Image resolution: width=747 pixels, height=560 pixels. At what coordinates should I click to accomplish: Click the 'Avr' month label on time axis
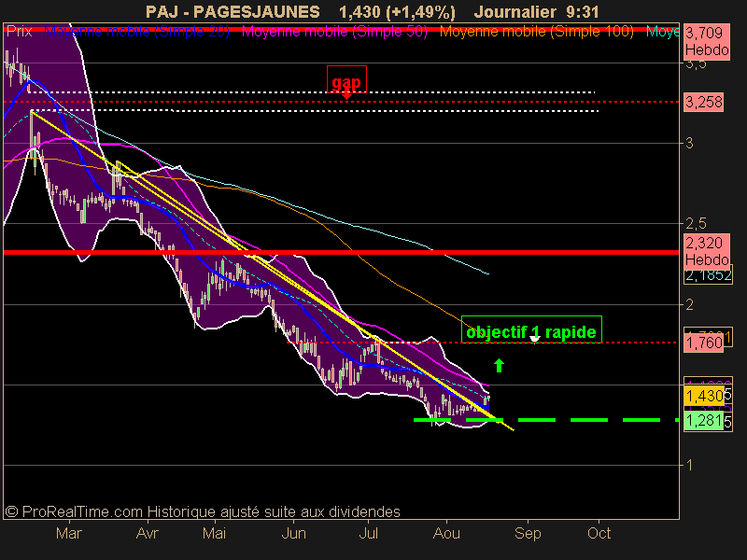(x=147, y=533)
